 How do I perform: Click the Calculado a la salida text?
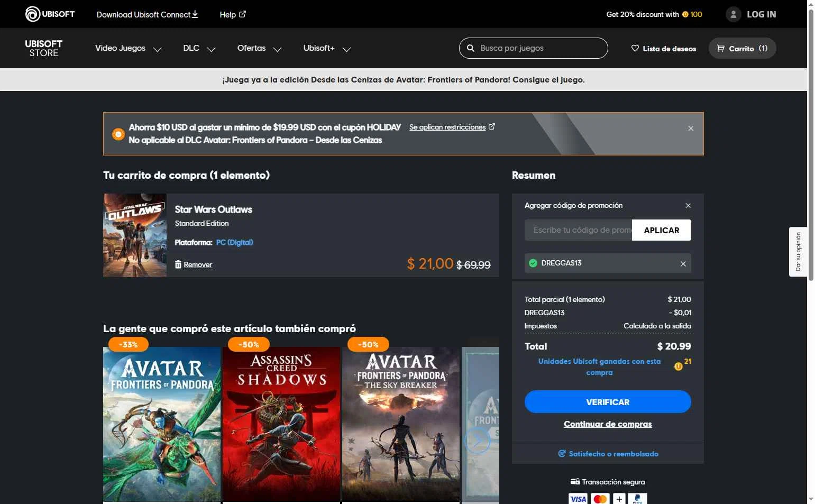[657, 326]
